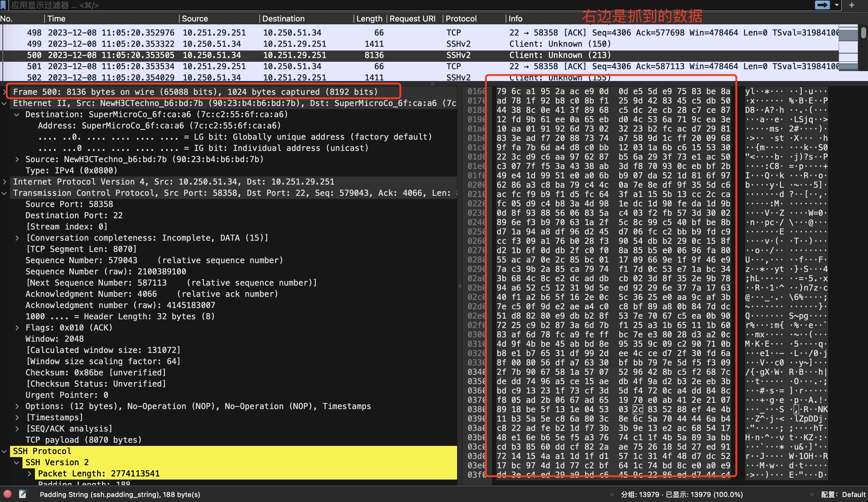
Task: Expand the Packet Length: 2774113541 node
Action: [30, 474]
